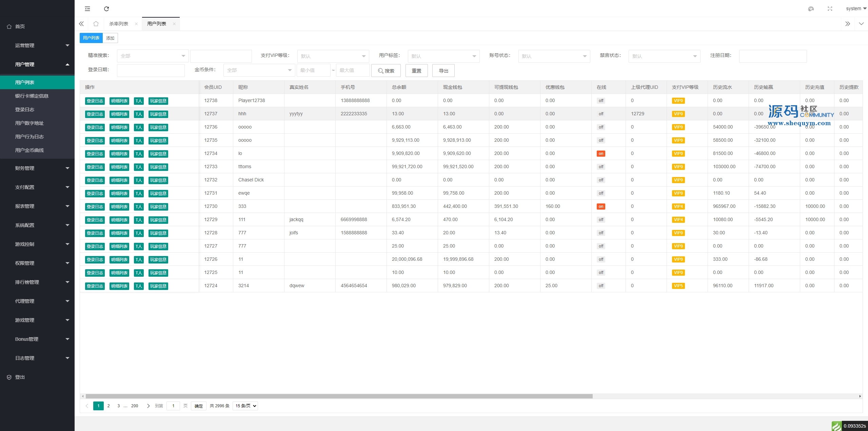Screen dimensions: 868x431
Task: Close the 杀率列表 tab
Action: [136, 24]
